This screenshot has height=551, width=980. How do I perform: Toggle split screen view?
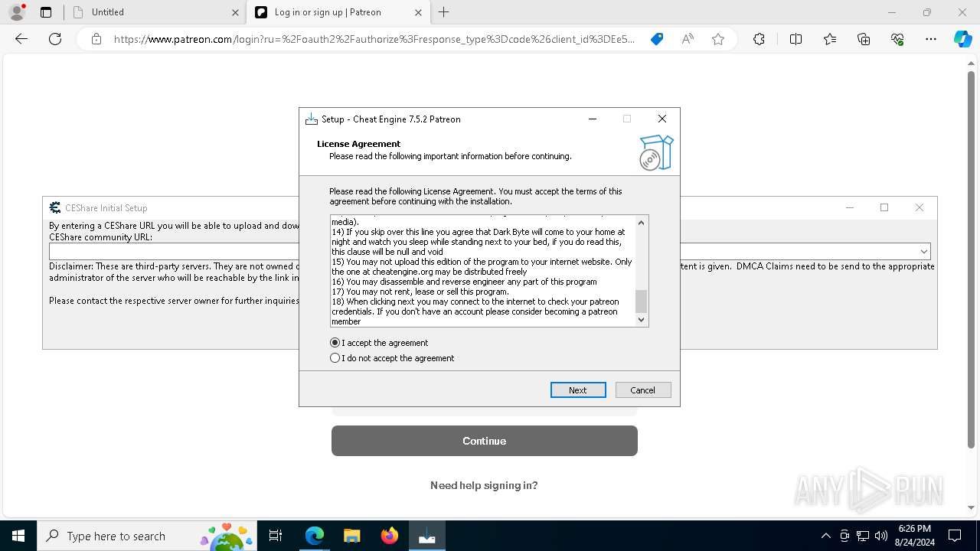pyautogui.click(x=795, y=39)
